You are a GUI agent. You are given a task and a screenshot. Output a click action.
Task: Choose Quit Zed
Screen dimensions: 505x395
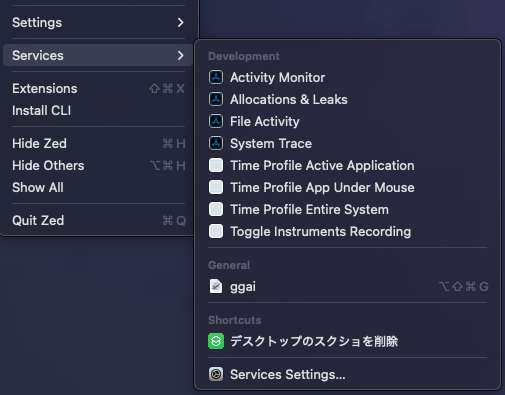click(98, 220)
